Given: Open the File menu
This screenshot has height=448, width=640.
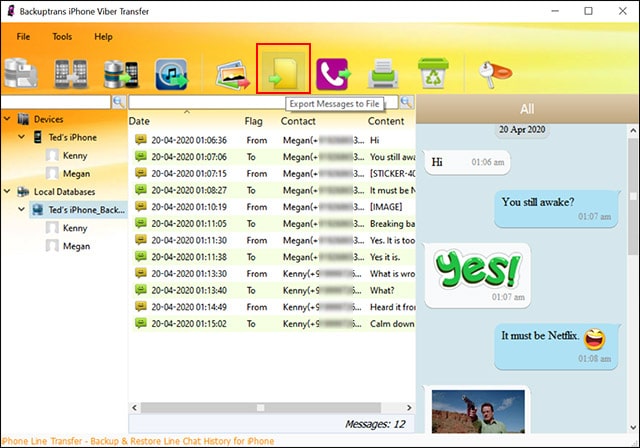Looking at the screenshot, I should coord(23,37).
